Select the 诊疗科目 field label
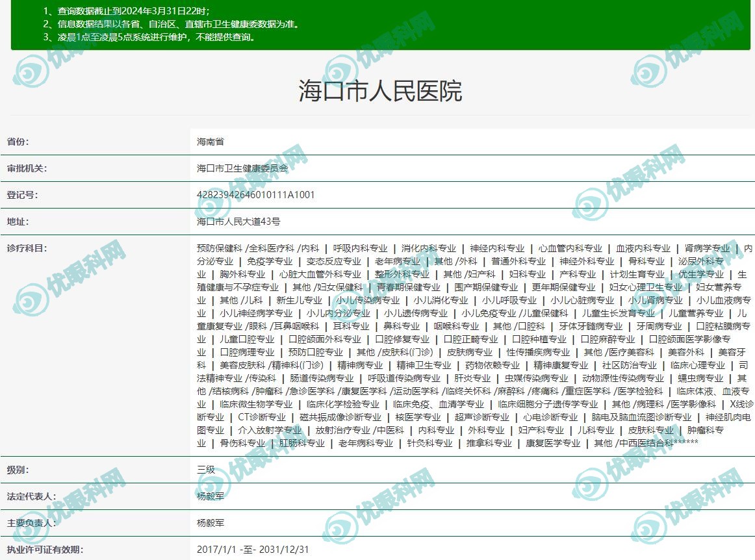This screenshot has height=560, width=755. tap(27, 248)
